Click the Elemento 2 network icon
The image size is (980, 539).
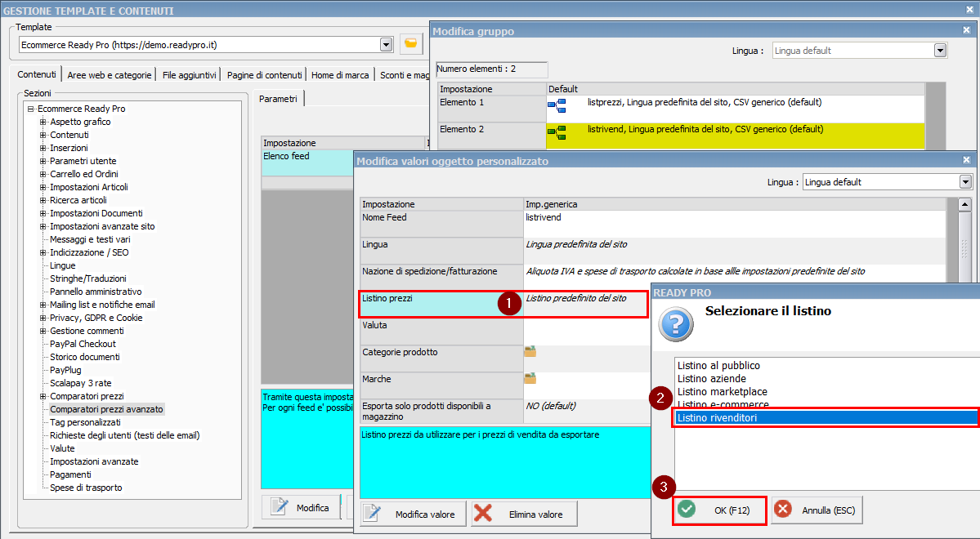[557, 131]
